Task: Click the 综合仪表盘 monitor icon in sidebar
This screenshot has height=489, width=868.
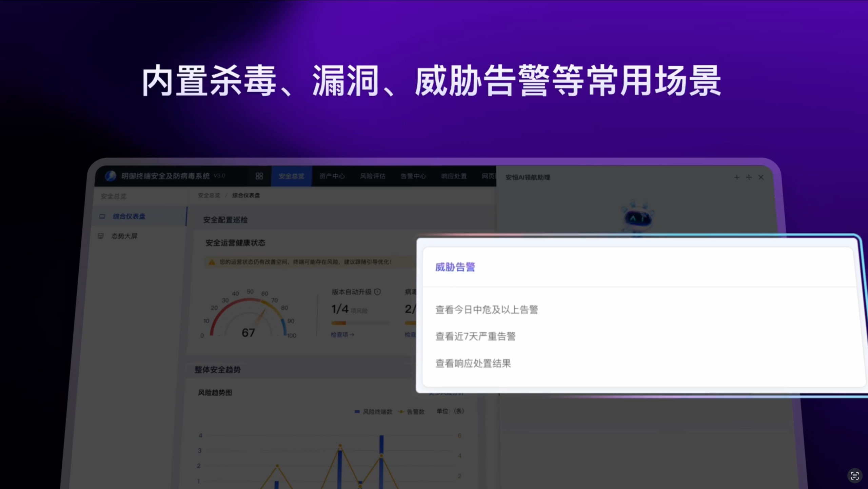Action: pos(102,216)
